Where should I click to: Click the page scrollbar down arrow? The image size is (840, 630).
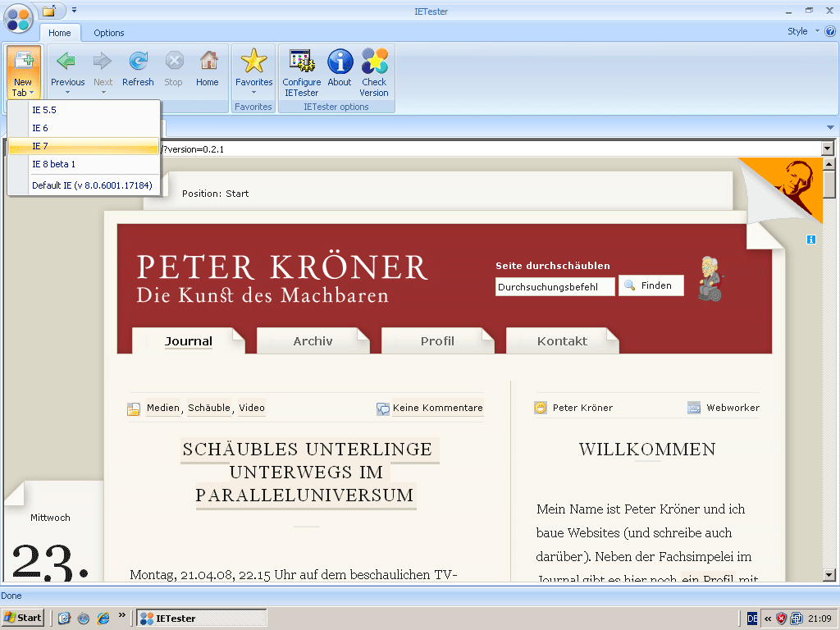(x=829, y=575)
